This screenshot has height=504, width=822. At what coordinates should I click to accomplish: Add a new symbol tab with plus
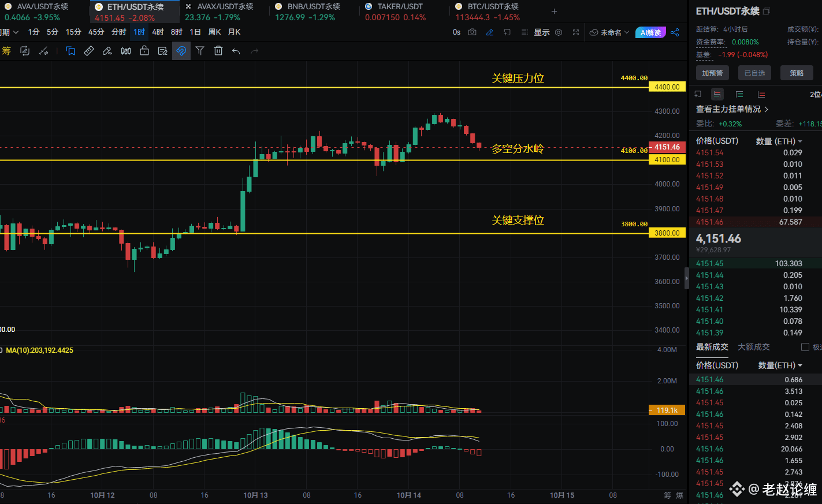tap(555, 11)
